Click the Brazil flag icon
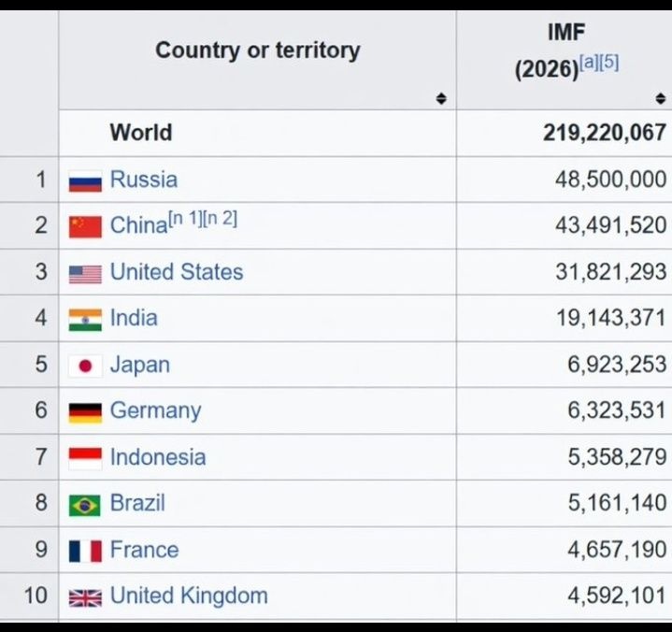This screenshot has width=672, height=632. tap(85, 504)
